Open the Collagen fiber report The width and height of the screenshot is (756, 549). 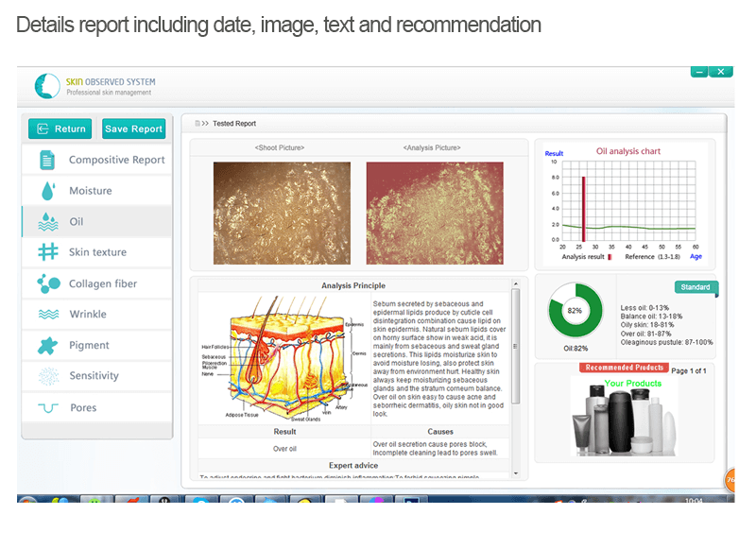pos(97,283)
